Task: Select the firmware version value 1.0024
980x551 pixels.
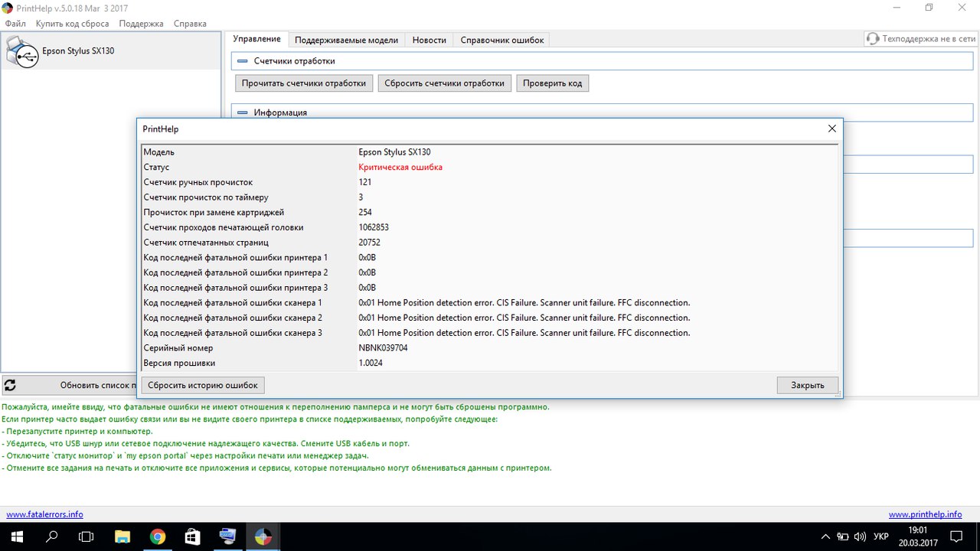Action: 371,363
